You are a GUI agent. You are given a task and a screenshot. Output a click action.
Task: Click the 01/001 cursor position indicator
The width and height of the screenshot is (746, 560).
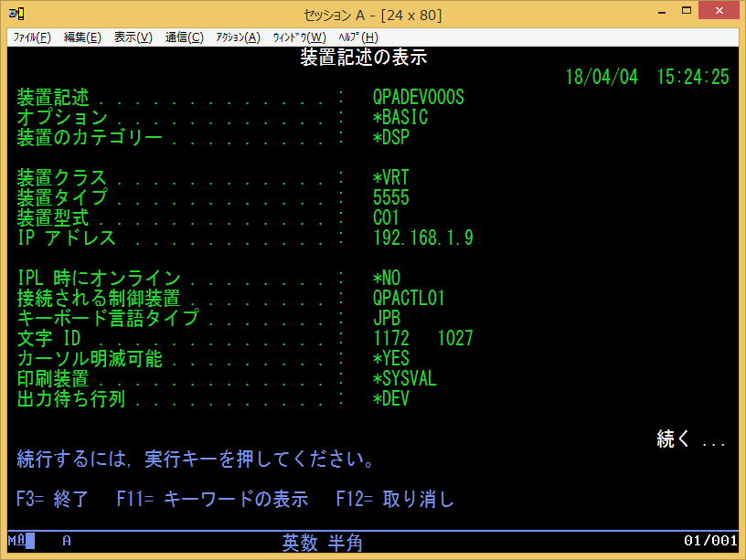coord(709,541)
